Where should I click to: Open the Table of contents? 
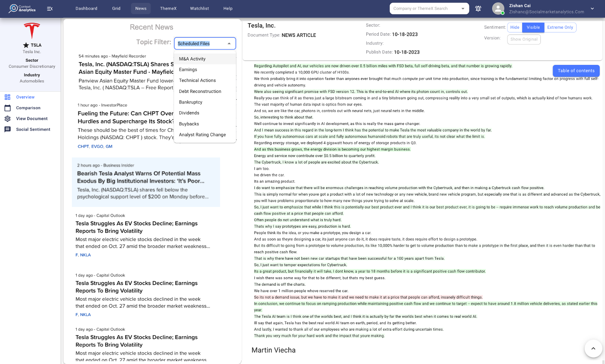(576, 71)
